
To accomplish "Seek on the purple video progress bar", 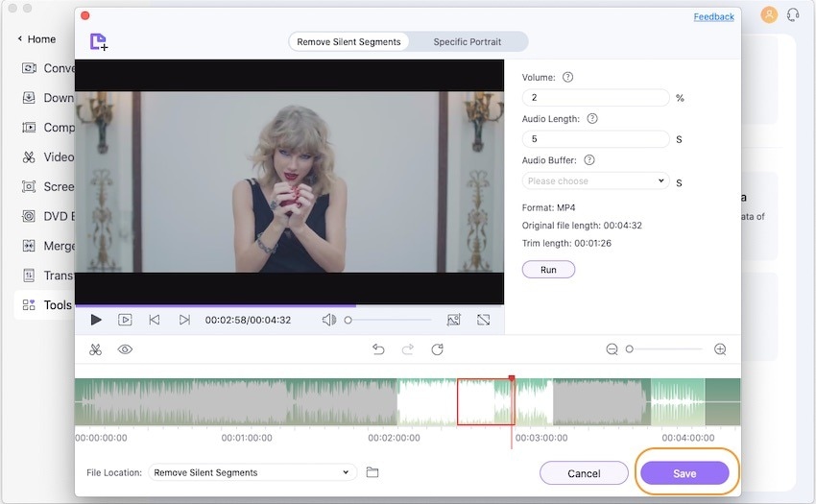I will 289,305.
